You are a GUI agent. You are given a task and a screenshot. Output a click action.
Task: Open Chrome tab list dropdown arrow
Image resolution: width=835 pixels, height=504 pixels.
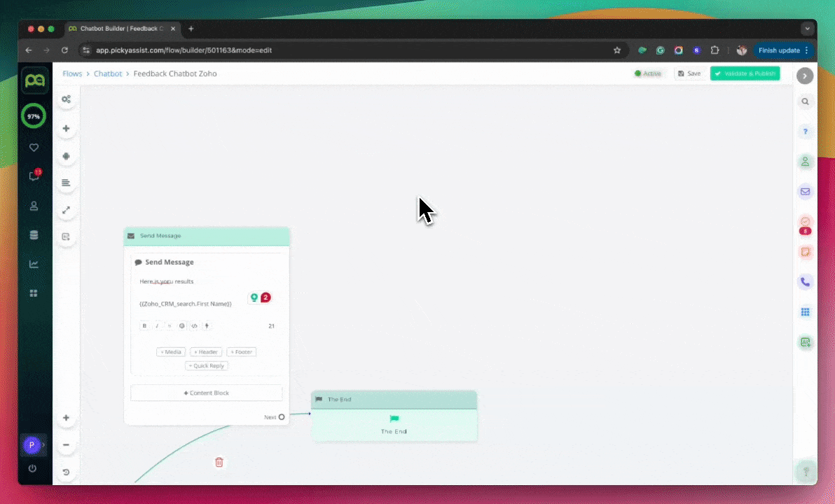pyautogui.click(x=807, y=29)
